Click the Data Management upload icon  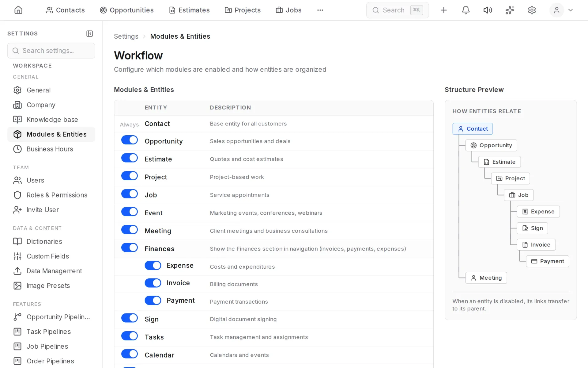tap(17, 271)
